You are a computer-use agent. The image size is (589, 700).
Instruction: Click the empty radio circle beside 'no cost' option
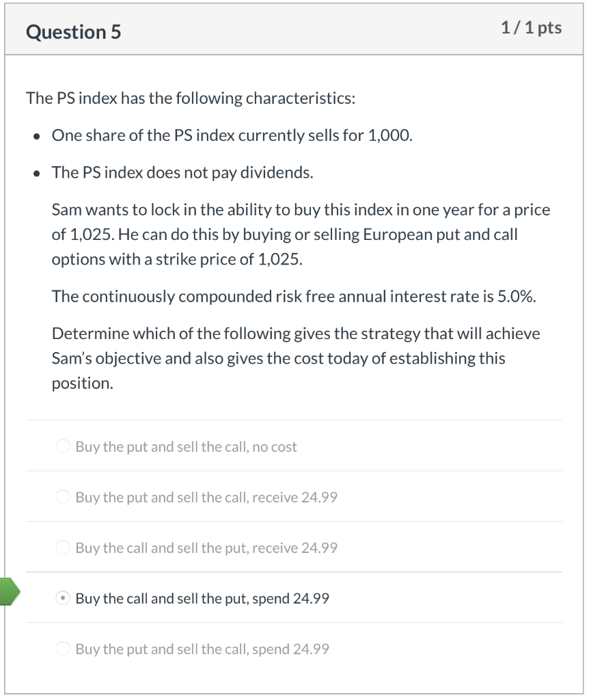pyautogui.click(x=62, y=446)
